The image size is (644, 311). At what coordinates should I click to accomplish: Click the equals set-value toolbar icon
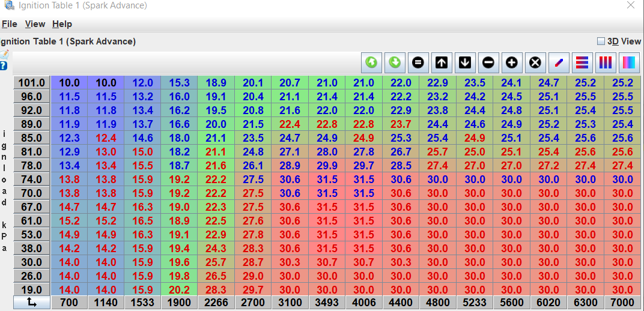click(x=418, y=62)
